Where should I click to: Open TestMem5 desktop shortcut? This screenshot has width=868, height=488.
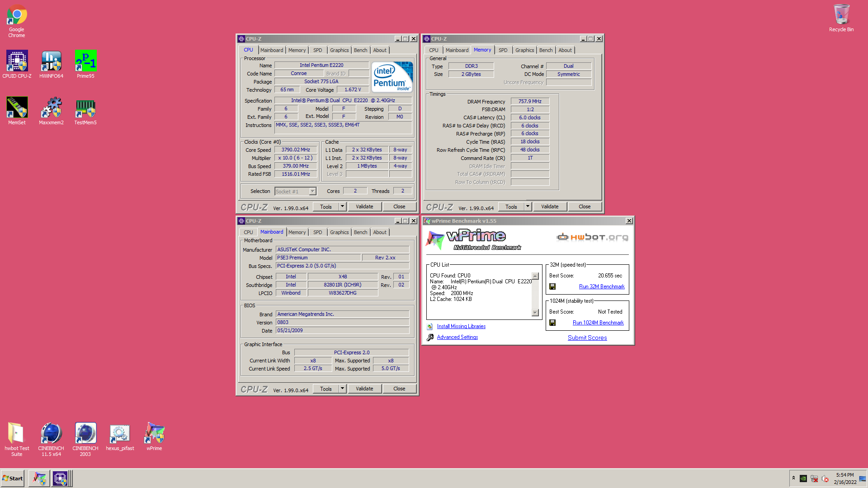click(85, 111)
